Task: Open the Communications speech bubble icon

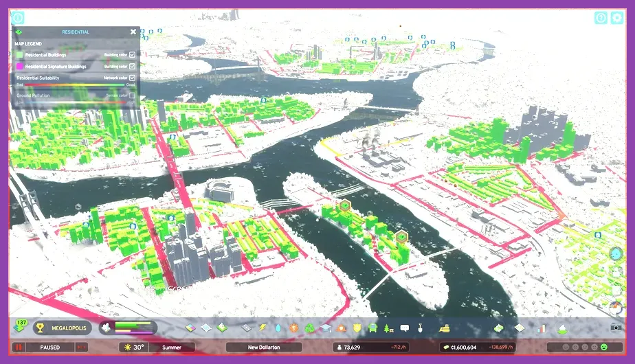Action: (x=404, y=328)
